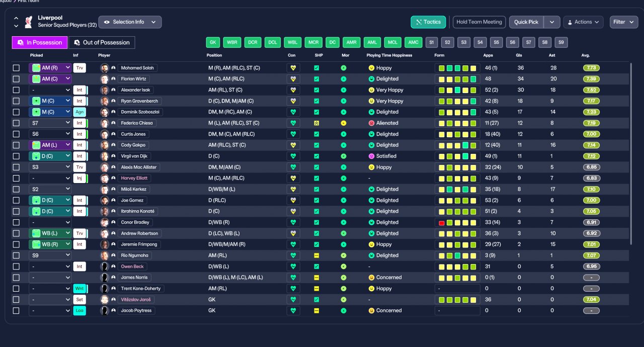Expand the Quick Pick arrow dropdown

pyautogui.click(x=552, y=22)
